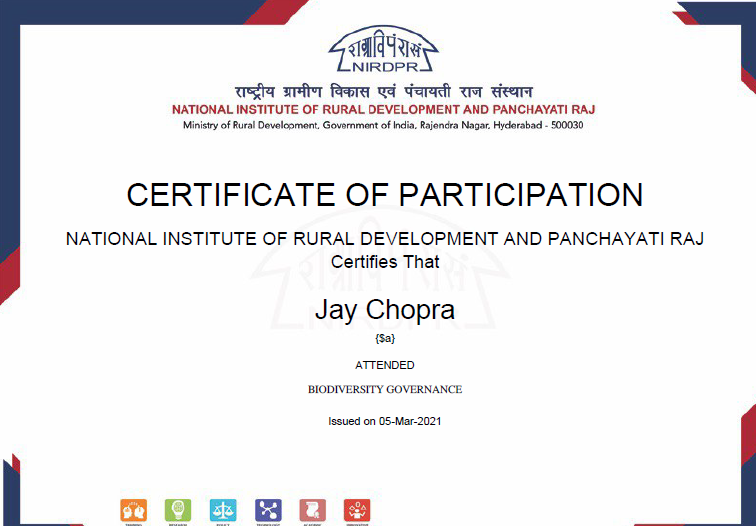This screenshot has height=526, width=756.
Task: Click the black 'NATIONAL INSTITUTE OF RURAL DEVELOPMENT AND PANCHAYATI RAJ' line
Action: 385,239
